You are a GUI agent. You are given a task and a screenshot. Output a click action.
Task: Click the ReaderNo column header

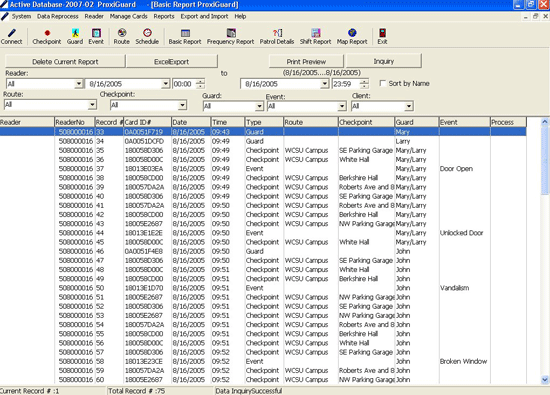coord(75,122)
